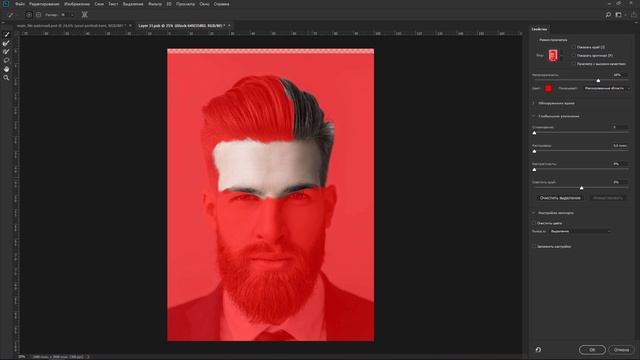Open the View menu
The height and width of the screenshot is (360, 640).
tap(185, 4)
